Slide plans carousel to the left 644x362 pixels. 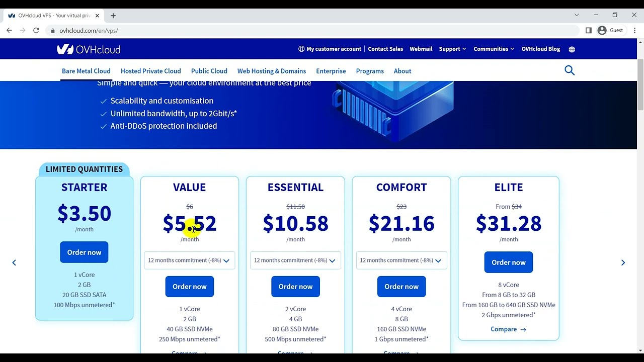tap(14, 262)
